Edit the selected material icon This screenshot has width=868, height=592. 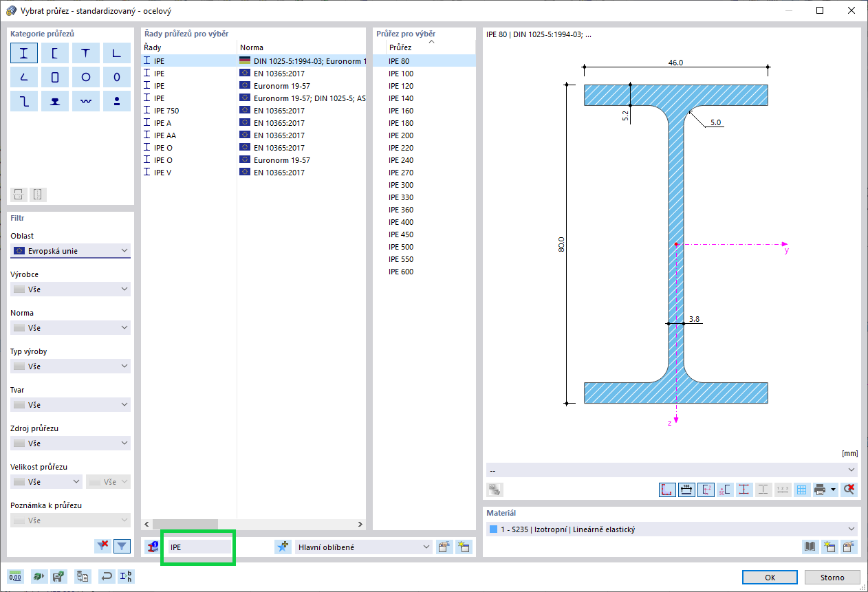click(849, 547)
